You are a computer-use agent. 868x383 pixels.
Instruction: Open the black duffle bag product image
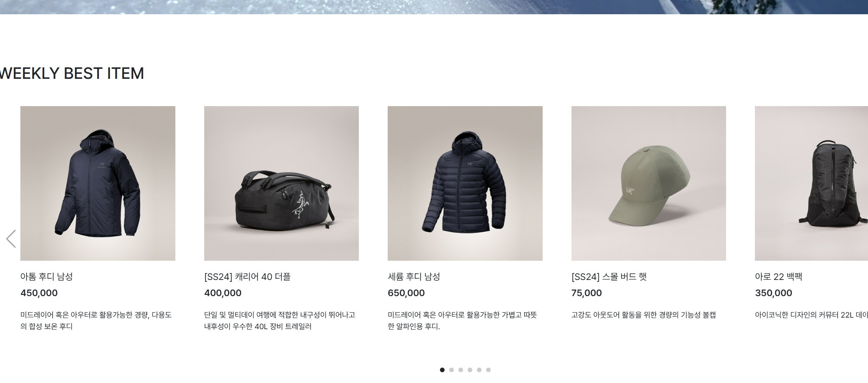pyautogui.click(x=282, y=183)
